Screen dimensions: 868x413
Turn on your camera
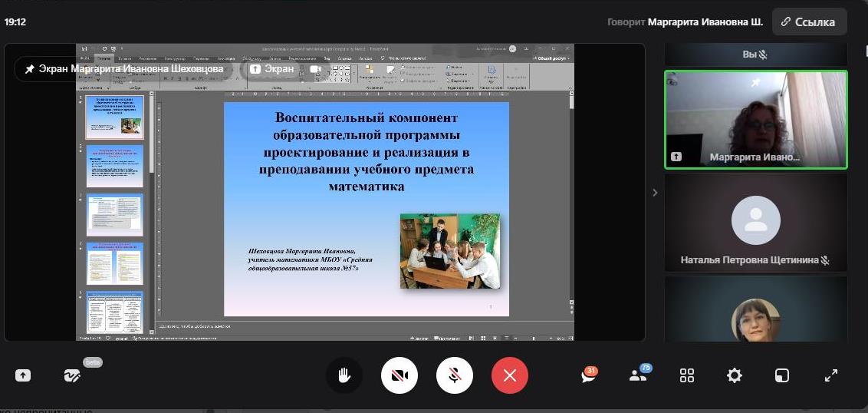399,375
